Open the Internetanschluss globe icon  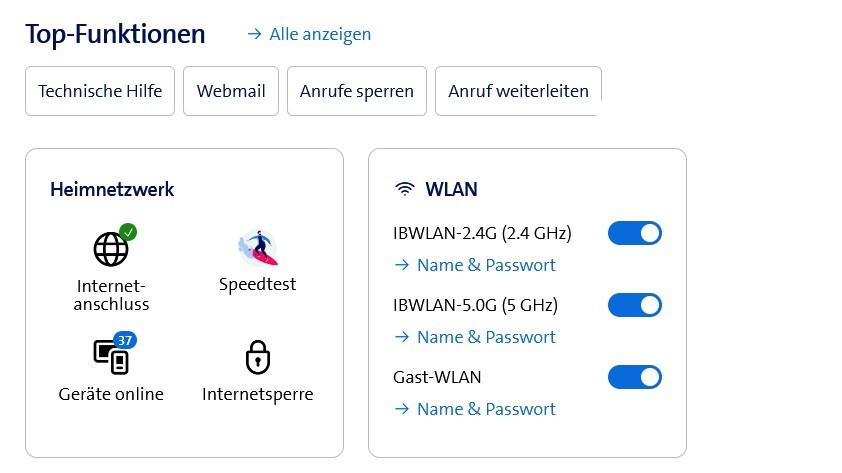point(110,249)
